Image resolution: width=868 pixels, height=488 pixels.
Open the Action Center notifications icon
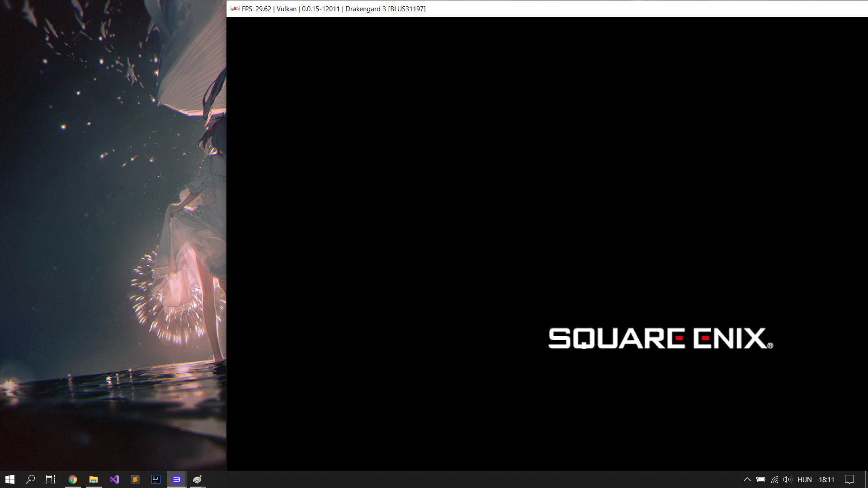coord(849,479)
